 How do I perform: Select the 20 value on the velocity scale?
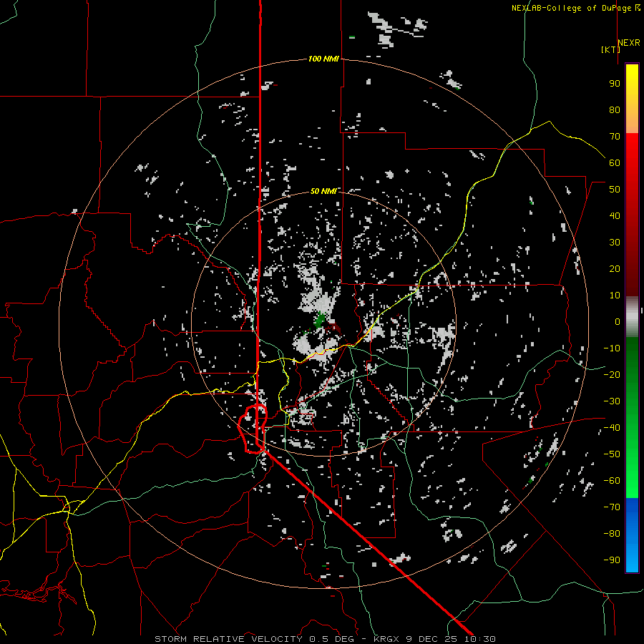click(615, 269)
